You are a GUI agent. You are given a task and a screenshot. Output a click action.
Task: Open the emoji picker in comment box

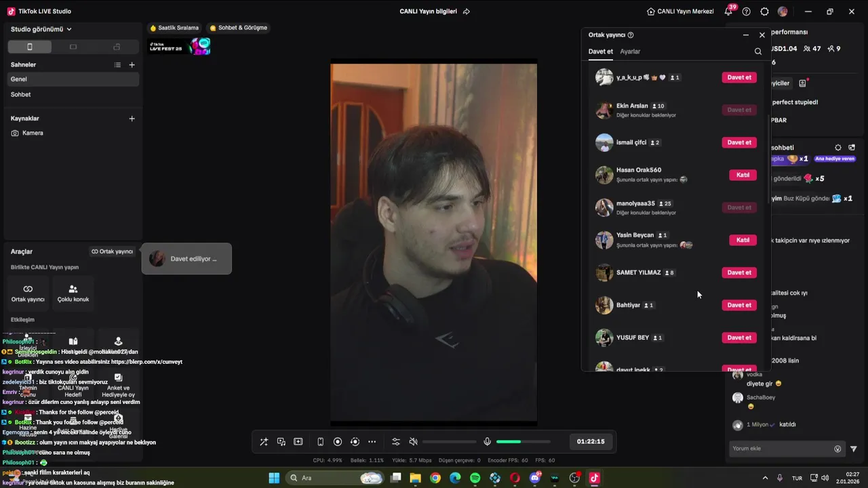(837, 449)
